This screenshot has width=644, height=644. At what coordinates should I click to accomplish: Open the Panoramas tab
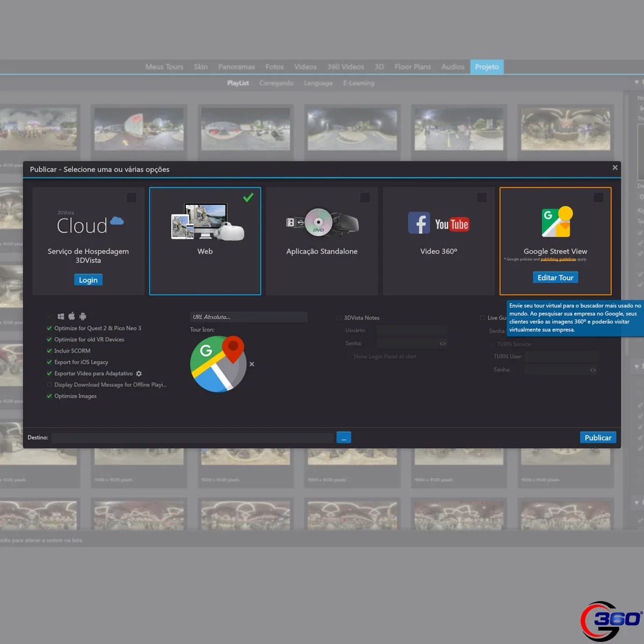[x=237, y=67]
